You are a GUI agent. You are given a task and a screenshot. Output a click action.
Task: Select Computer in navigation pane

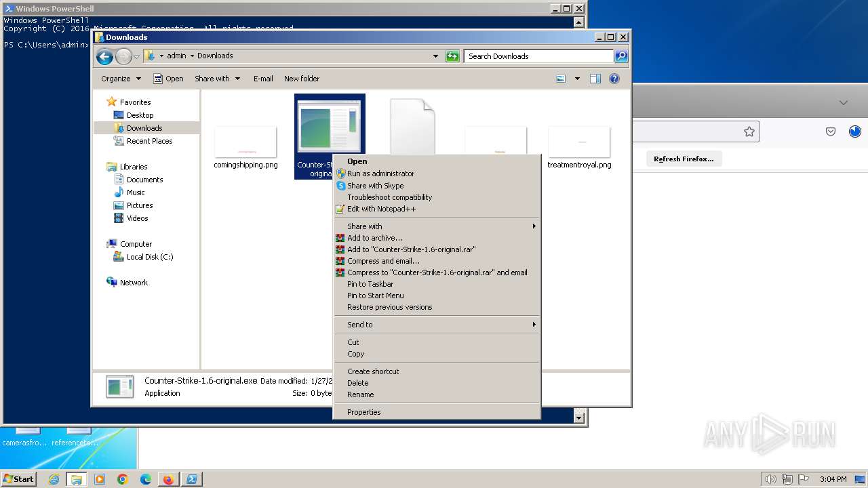136,244
